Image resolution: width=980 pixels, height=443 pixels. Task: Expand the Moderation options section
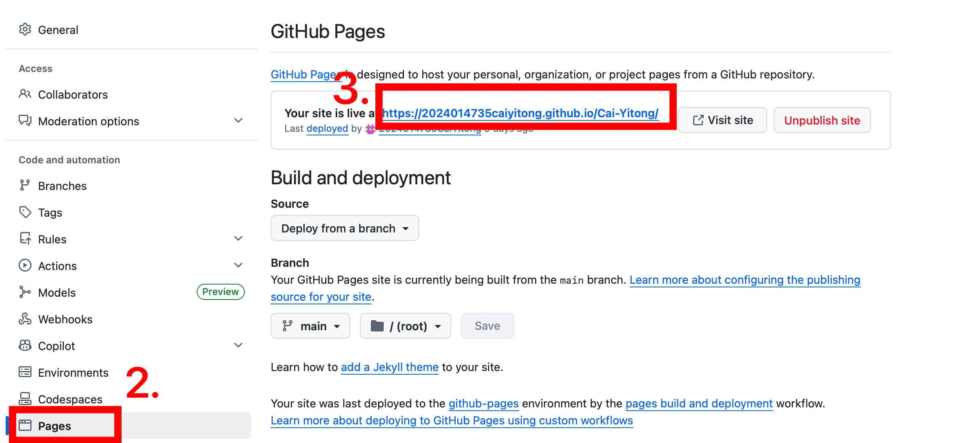[x=238, y=121]
